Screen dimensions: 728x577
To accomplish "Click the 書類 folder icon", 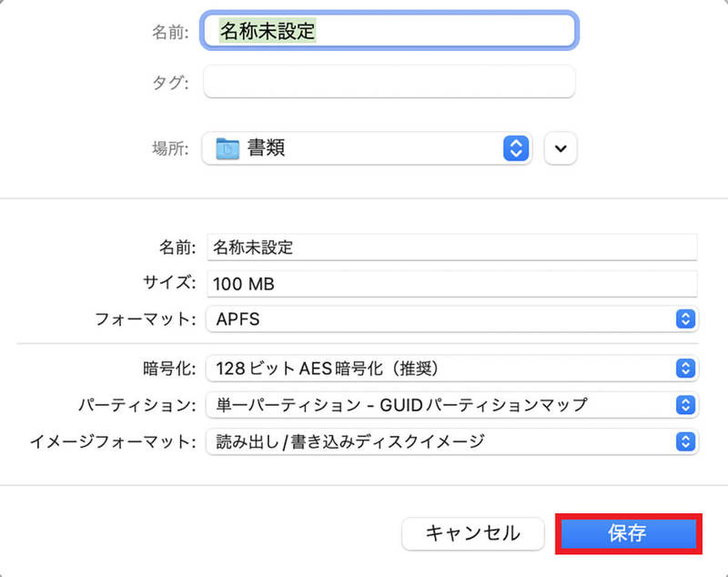I will [227, 148].
